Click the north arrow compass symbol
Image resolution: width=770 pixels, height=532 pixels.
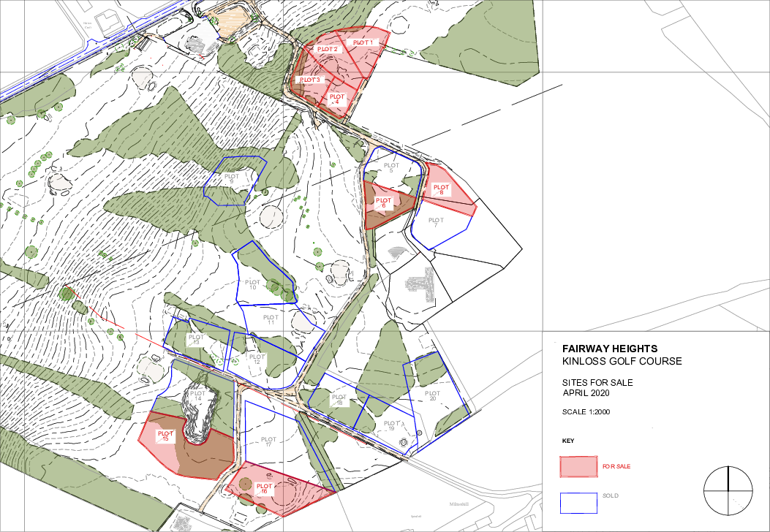(x=728, y=490)
